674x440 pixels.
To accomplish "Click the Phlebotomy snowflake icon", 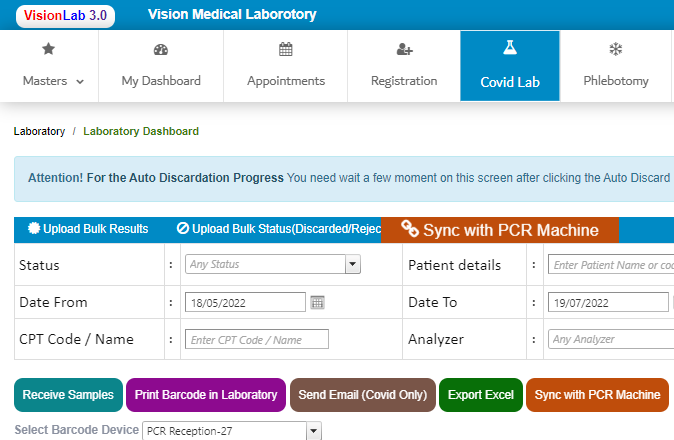I will [616, 49].
